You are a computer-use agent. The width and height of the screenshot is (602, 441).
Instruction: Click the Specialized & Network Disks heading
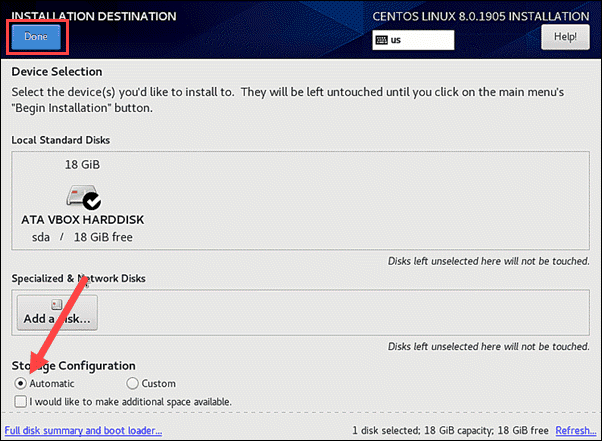[x=78, y=278]
